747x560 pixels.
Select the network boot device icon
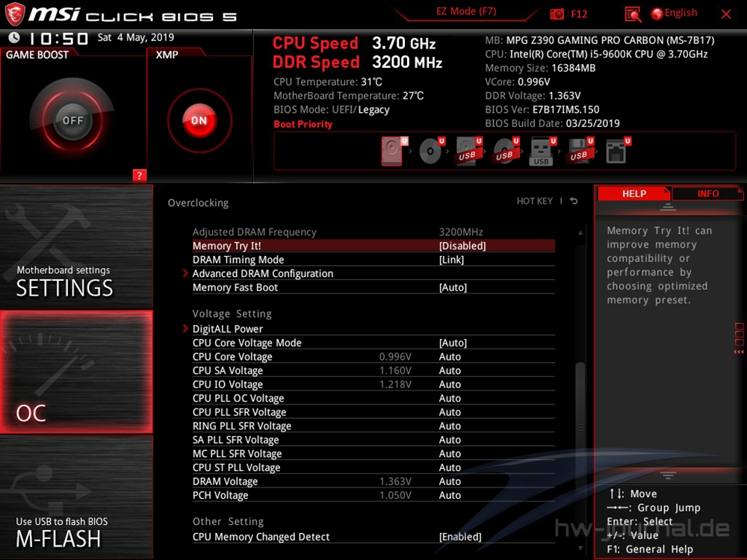point(617,152)
